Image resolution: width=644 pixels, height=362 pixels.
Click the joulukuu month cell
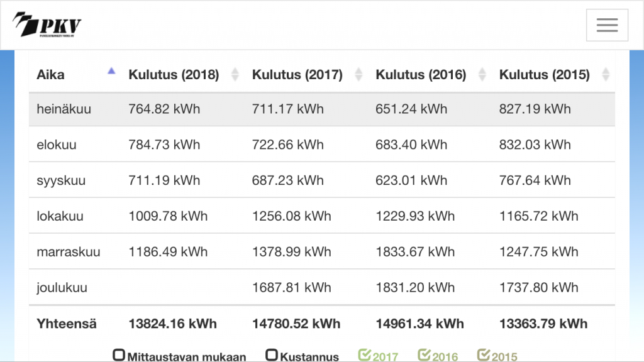tap(62, 288)
